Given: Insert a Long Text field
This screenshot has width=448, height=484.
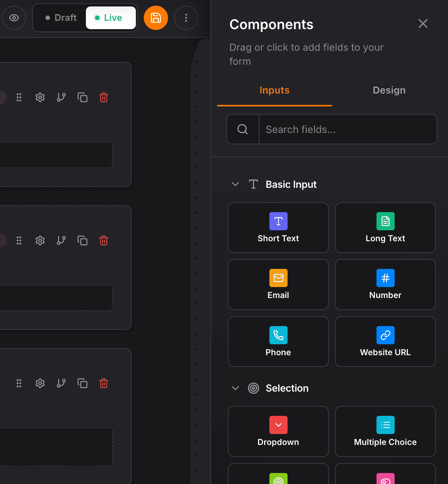Looking at the screenshot, I should pyautogui.click(x=385, y=228).
